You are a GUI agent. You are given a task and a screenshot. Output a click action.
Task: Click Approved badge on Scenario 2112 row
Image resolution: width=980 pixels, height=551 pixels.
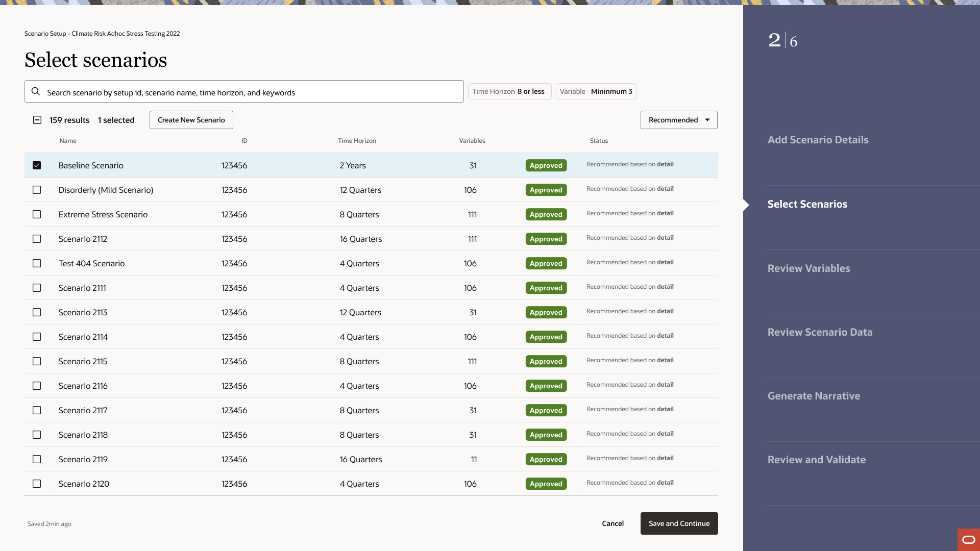coord(546,239)
